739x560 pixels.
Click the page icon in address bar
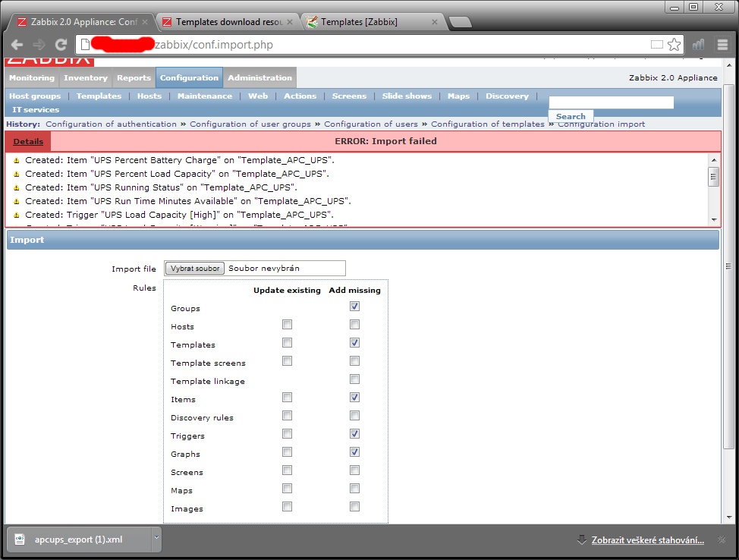pyautogui.click(x=85, y=45)
